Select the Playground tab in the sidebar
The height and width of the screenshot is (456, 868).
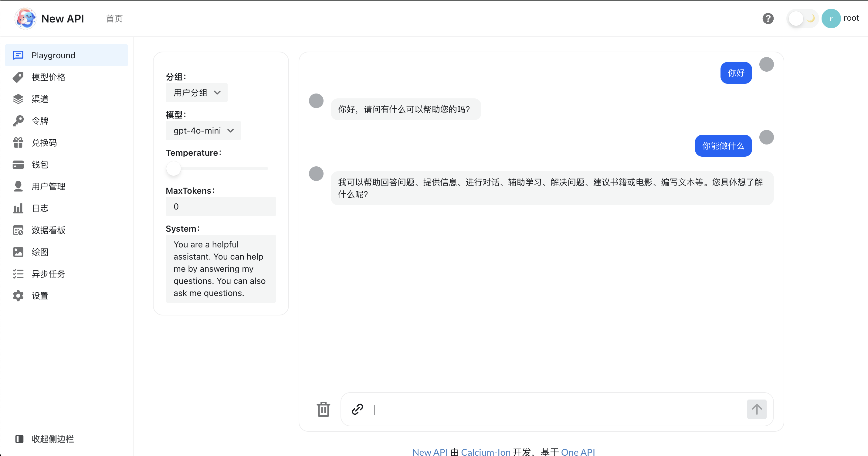pyautogui.click(x=53, y=55)
